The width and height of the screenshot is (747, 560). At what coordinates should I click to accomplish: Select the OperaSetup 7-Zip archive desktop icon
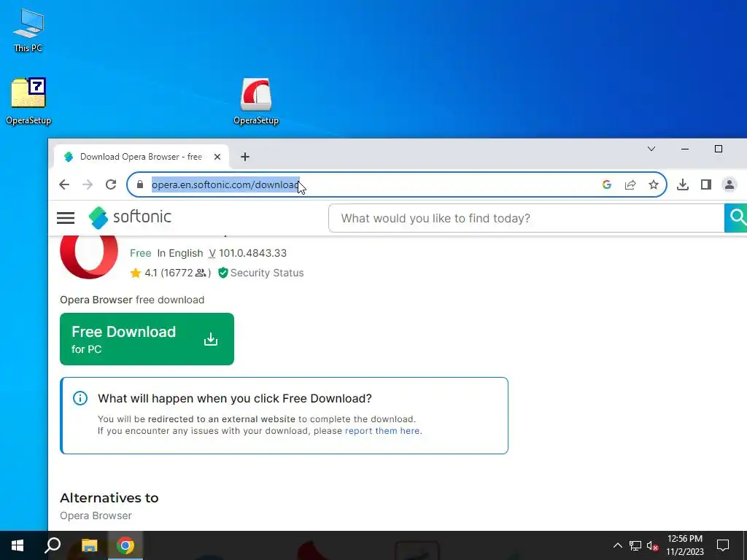pos(28,101)
